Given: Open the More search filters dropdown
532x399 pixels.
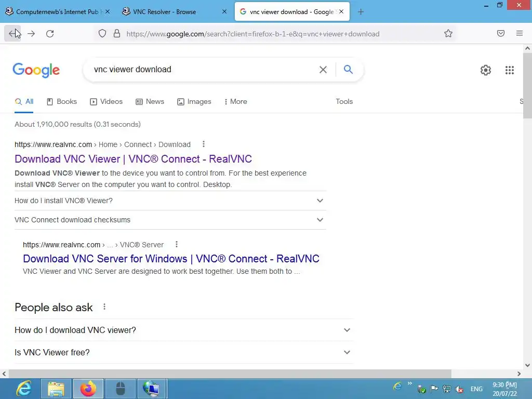Looking at the screenshot, I should tap(235, 101).
